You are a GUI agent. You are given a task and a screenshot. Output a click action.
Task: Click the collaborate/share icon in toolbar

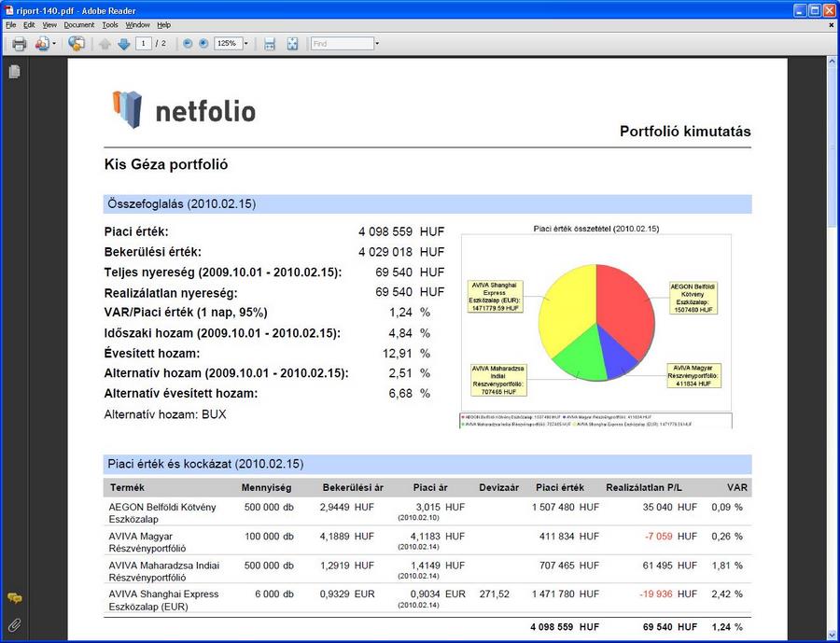pos(76,44)
